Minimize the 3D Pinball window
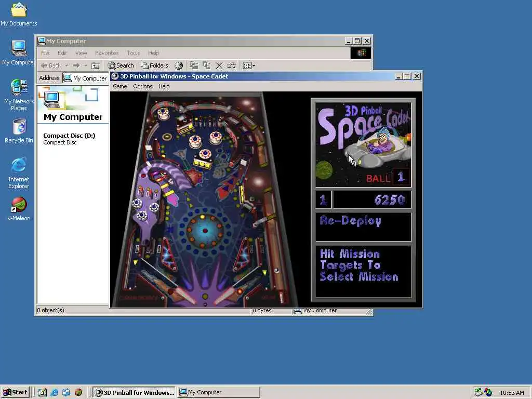The width and height of the screenshot is (532, 399). (398, 76)
